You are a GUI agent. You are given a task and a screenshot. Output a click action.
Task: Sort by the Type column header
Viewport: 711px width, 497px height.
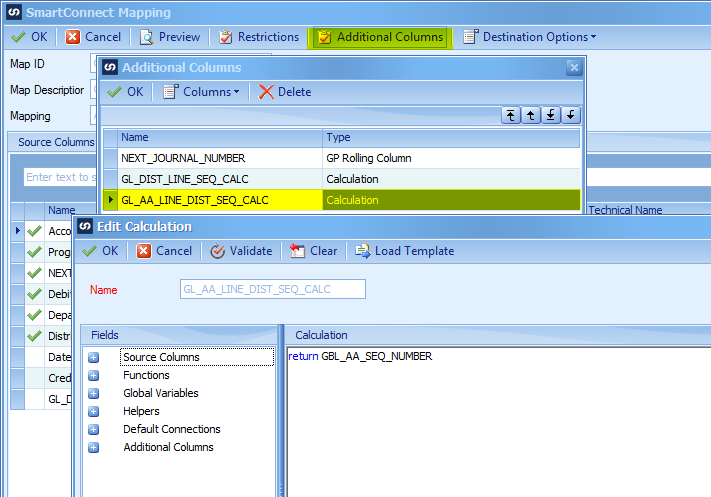click(x=451, y=137)
